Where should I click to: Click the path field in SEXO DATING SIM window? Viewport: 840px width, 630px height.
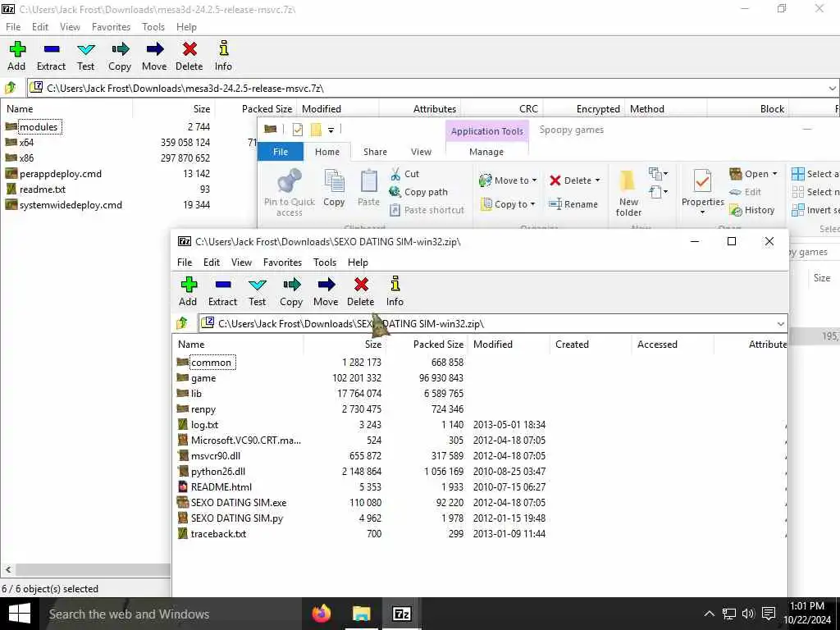pyautogui.click(x=493, y=323)
